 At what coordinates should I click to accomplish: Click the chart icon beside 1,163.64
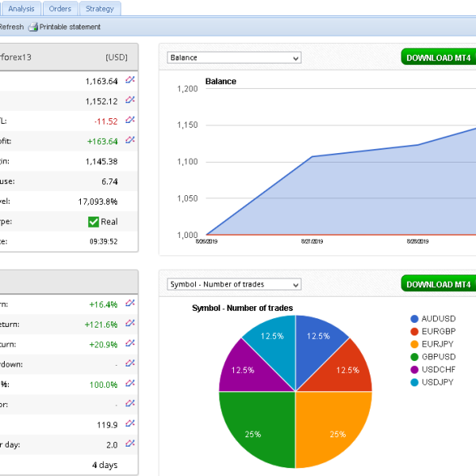[x=130, y=80]
